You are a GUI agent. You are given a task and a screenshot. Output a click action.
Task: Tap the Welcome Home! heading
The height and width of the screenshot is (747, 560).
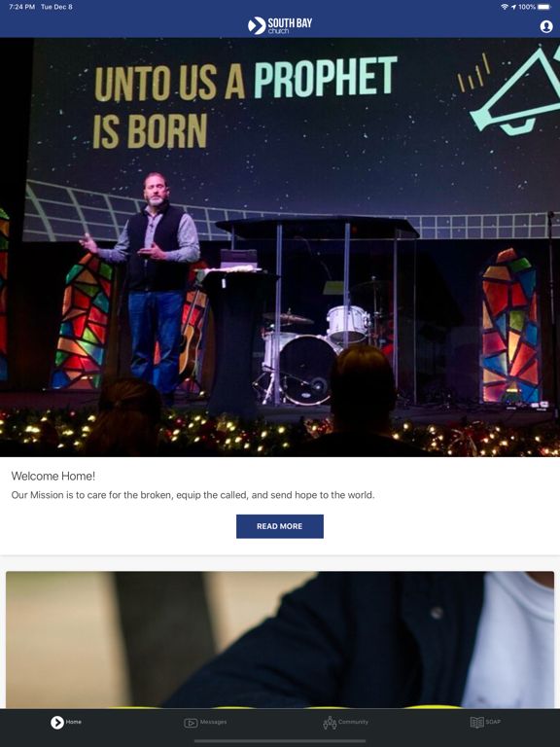pyautogui.click(x=53, y=476)
